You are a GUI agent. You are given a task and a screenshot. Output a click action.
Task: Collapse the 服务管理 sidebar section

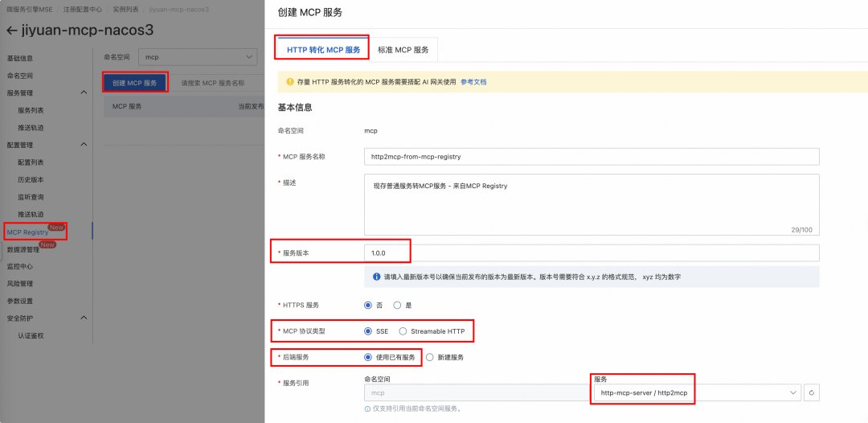pos(84,92)
